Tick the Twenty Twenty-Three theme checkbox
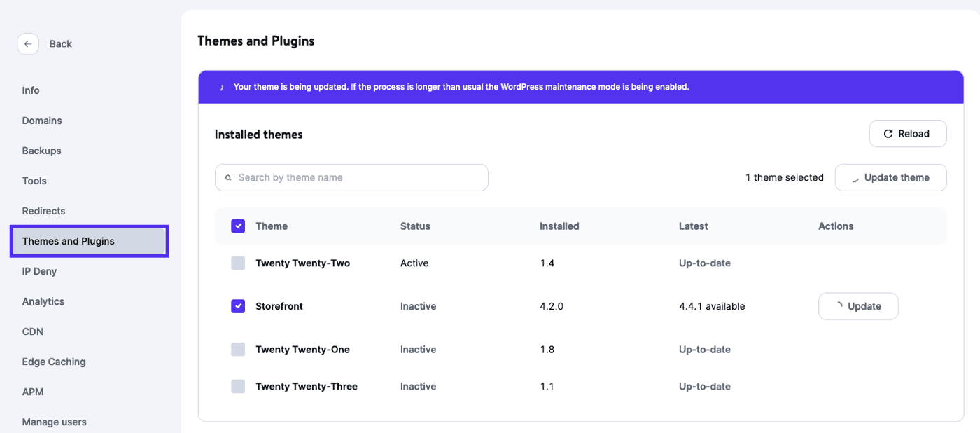The height and width of the screenshot is (433, 980). [x=238, y=387]
